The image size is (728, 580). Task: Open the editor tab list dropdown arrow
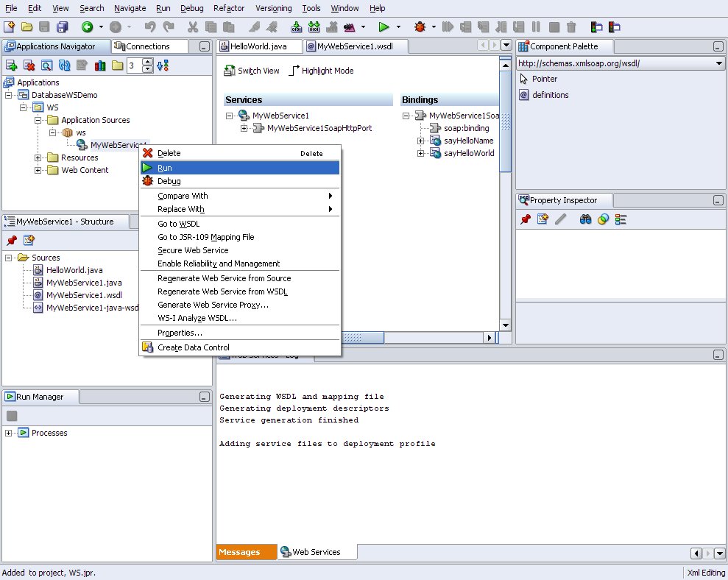(506, 45)
